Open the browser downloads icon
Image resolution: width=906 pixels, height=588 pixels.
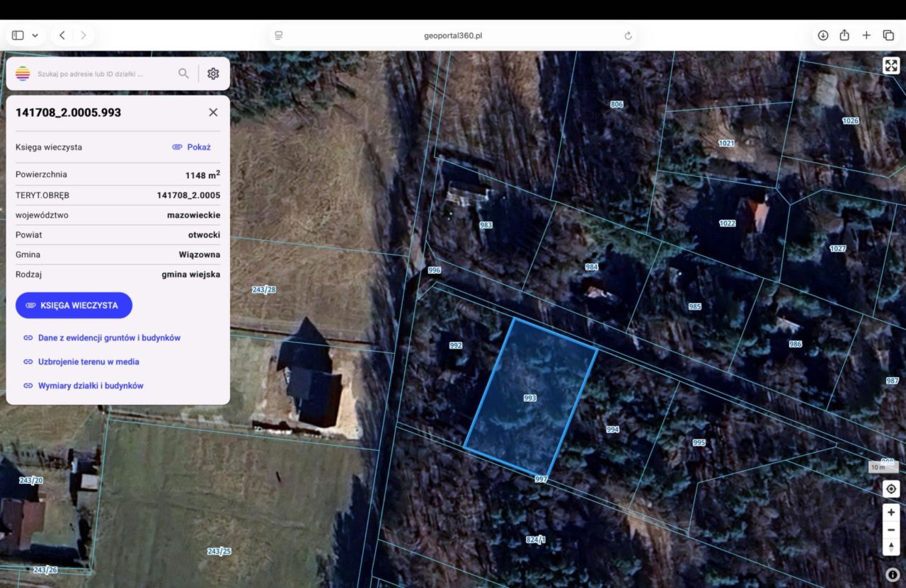pyautogui.click(x=823, y=35)
